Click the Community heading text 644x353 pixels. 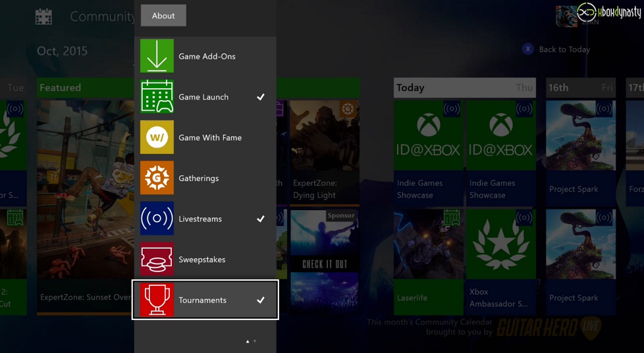pyautogui.click(x=102, y=16)
